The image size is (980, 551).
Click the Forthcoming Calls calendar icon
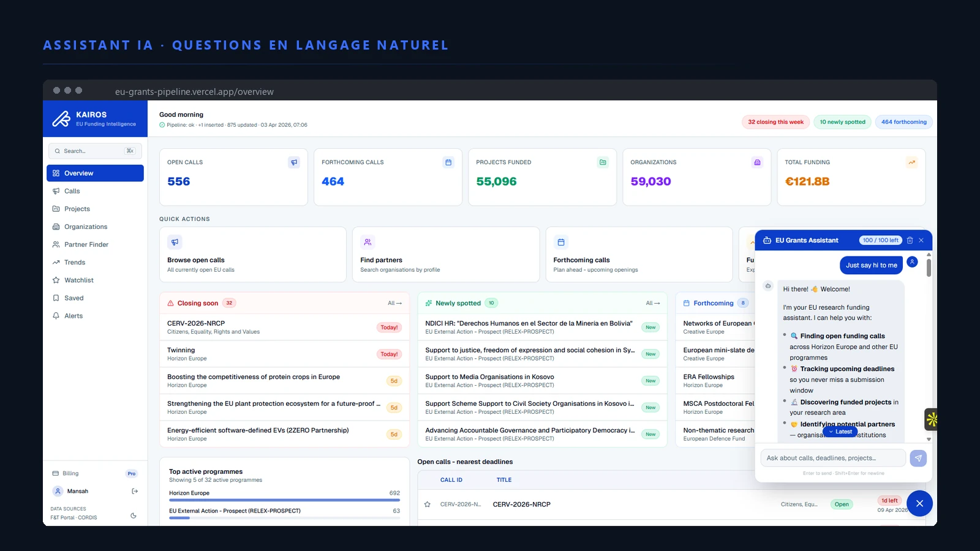448,162
